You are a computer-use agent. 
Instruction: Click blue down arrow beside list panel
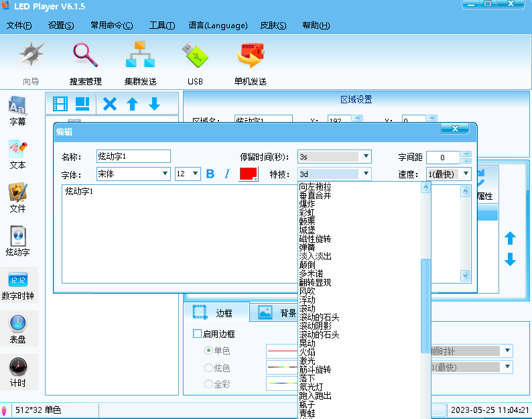(x=510, y=259)
